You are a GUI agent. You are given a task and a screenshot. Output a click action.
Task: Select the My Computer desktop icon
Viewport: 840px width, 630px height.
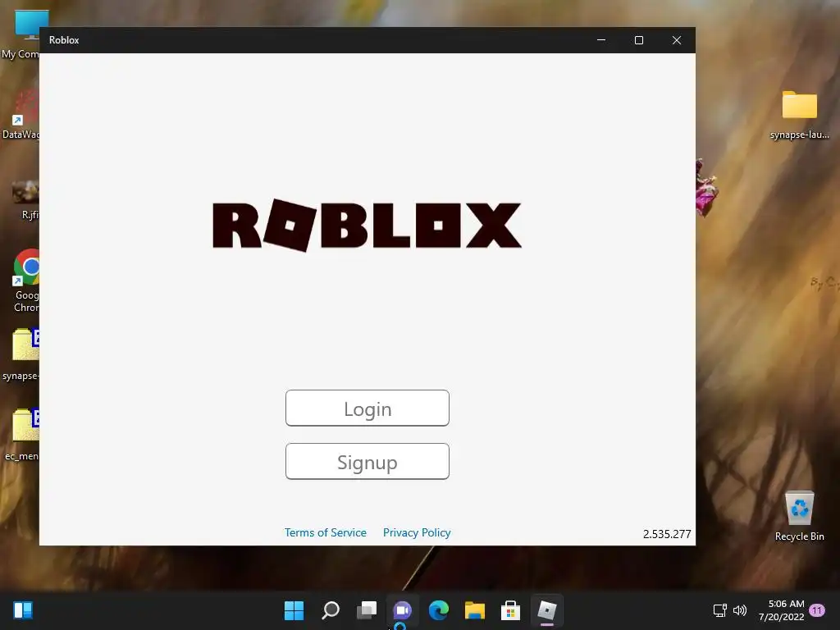click(22, 34)
